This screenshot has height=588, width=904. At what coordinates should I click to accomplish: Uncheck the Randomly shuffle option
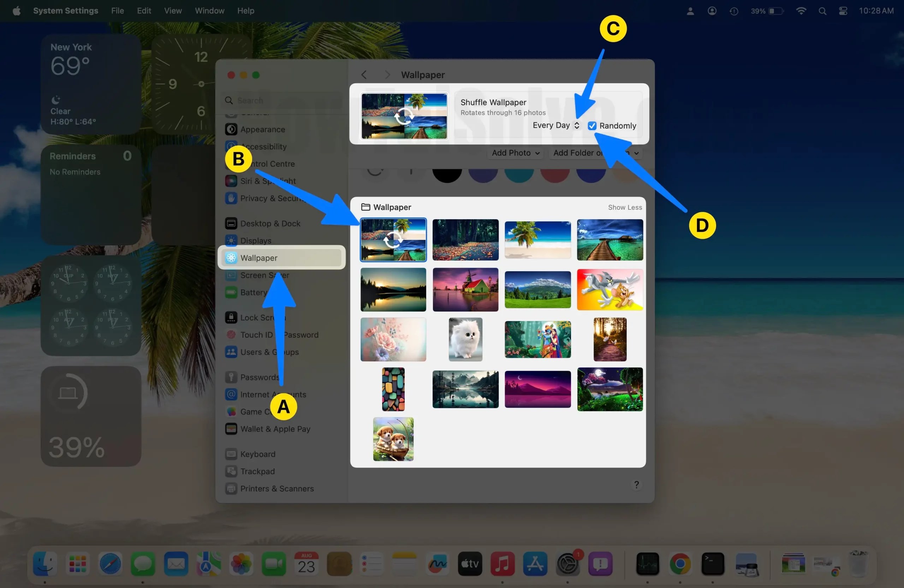592,126
